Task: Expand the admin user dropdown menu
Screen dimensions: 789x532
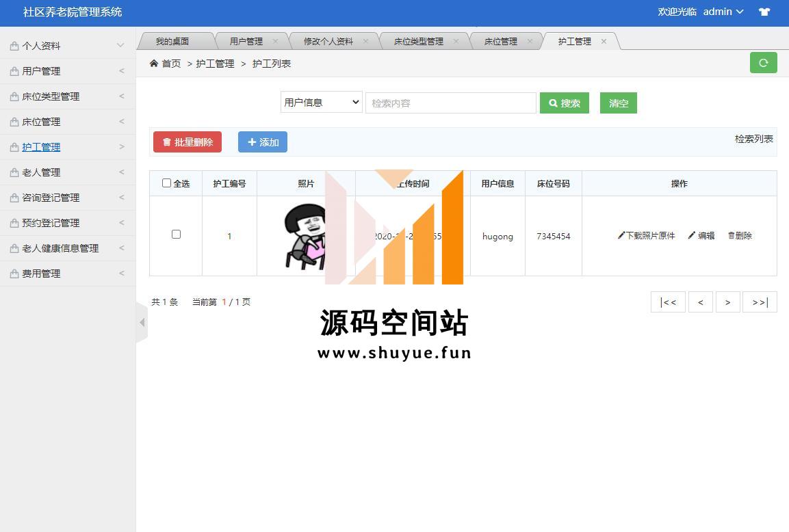Action: (723, 12)
